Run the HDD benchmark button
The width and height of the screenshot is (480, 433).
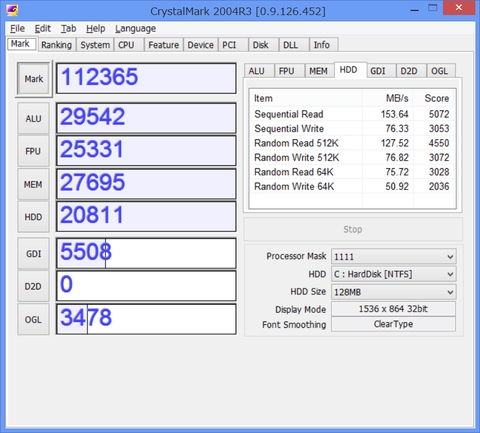(33, 217)
